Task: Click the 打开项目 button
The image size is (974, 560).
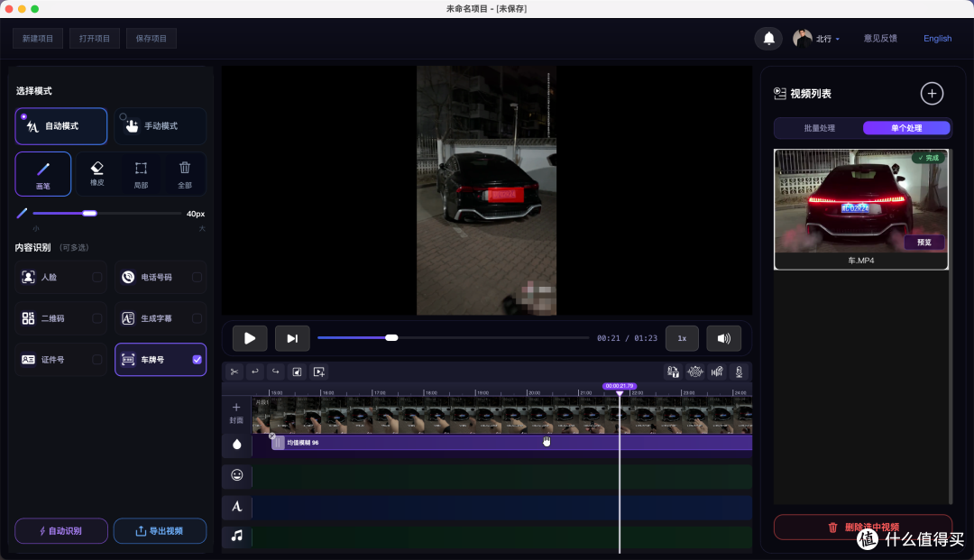Action: tap(95, 39)
